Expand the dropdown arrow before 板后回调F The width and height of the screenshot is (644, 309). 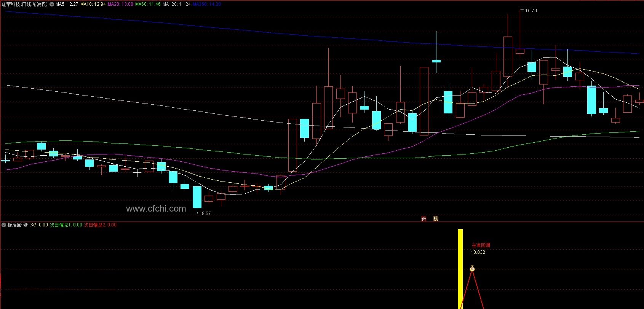pos(4,225)
